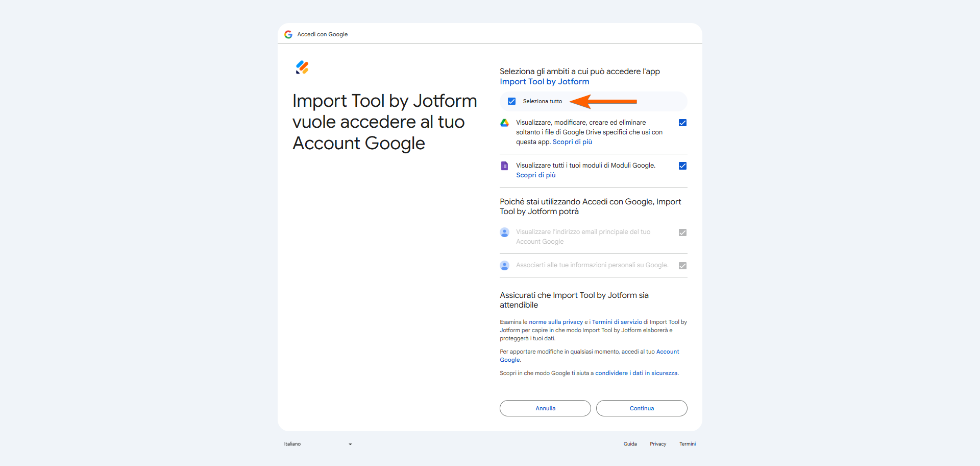
Task: Open the Termini di servizio link
Action: click(x=617, y=322)
